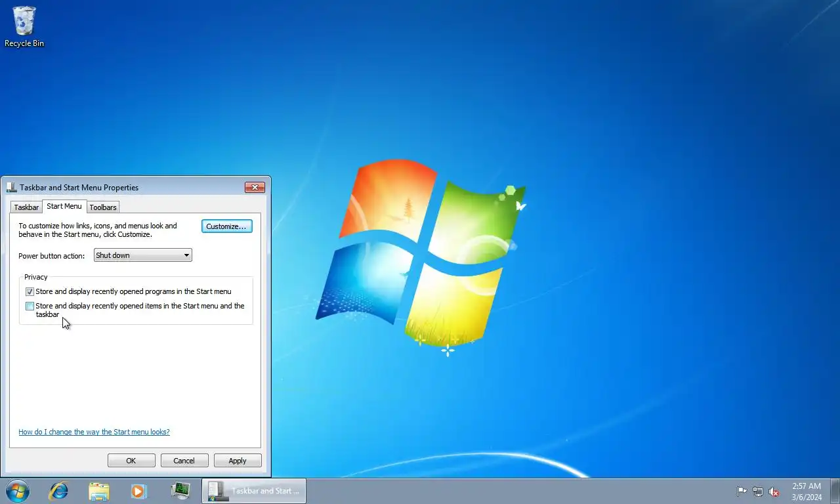Switch to the Toolbars tab
This screenshot has height=504, width=840.
[103, 207]
